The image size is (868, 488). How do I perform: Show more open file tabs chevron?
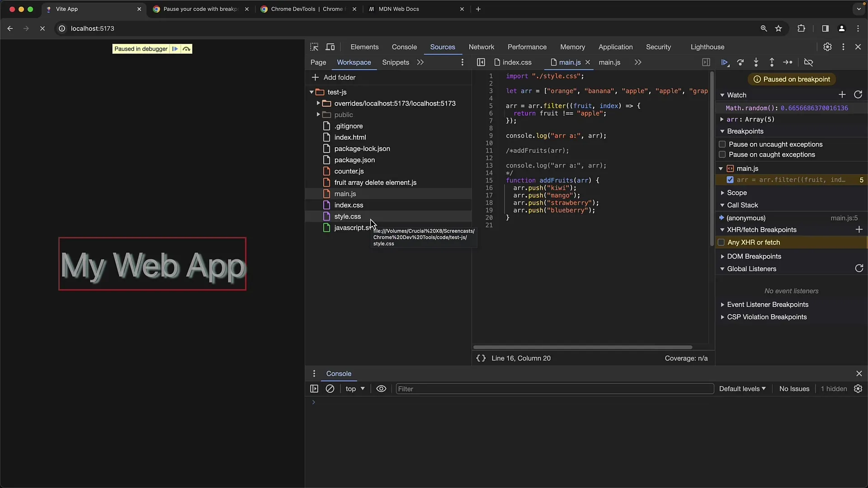pos(637,62)
